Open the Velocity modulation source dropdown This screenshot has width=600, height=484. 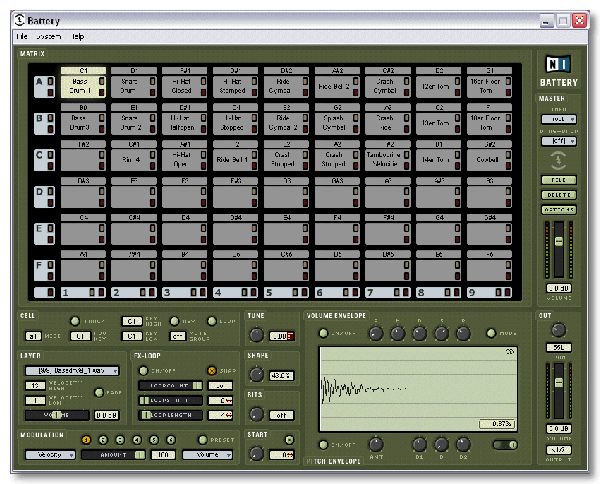(x=50, y=455)
